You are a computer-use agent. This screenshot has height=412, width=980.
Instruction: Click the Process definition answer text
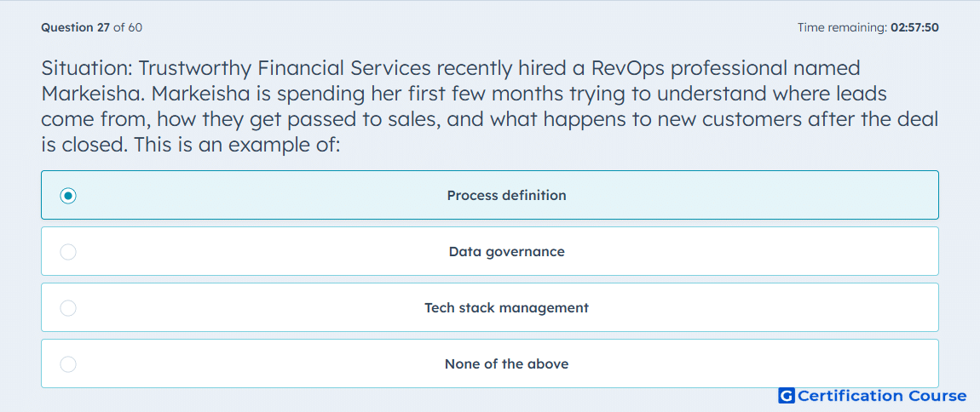point(506,196)
